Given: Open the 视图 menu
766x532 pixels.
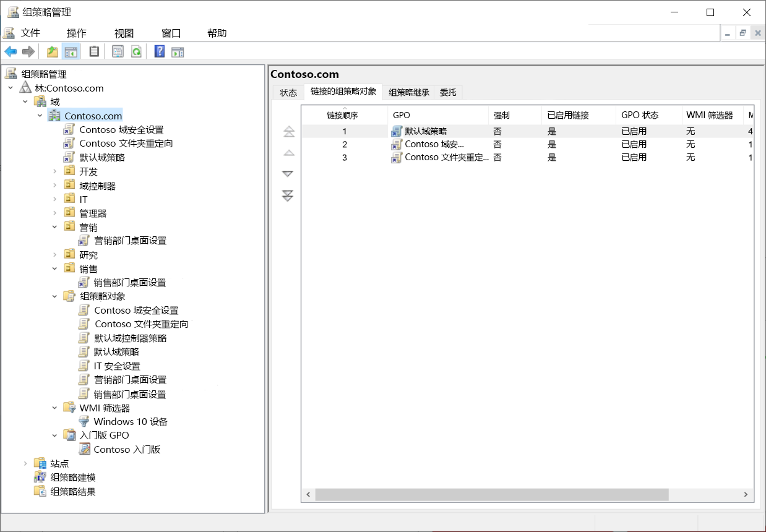Looking at the screenshot, I should (124, 33).
